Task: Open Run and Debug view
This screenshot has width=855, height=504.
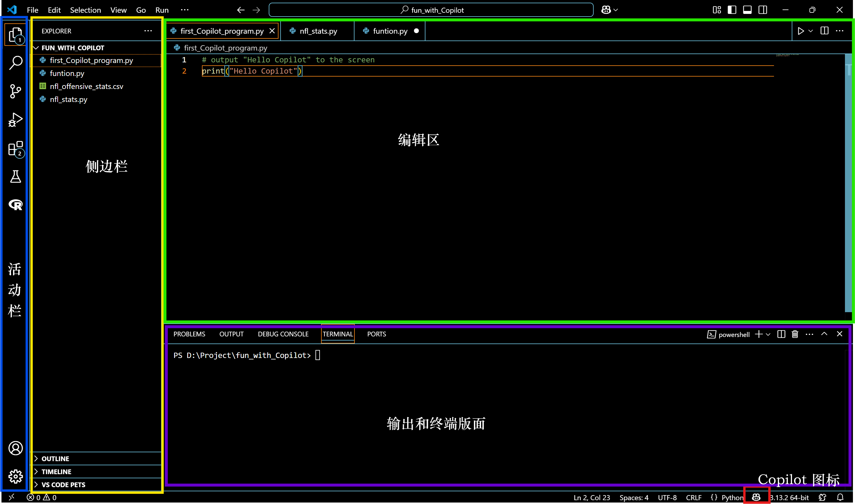Action: tap(15, 120)
